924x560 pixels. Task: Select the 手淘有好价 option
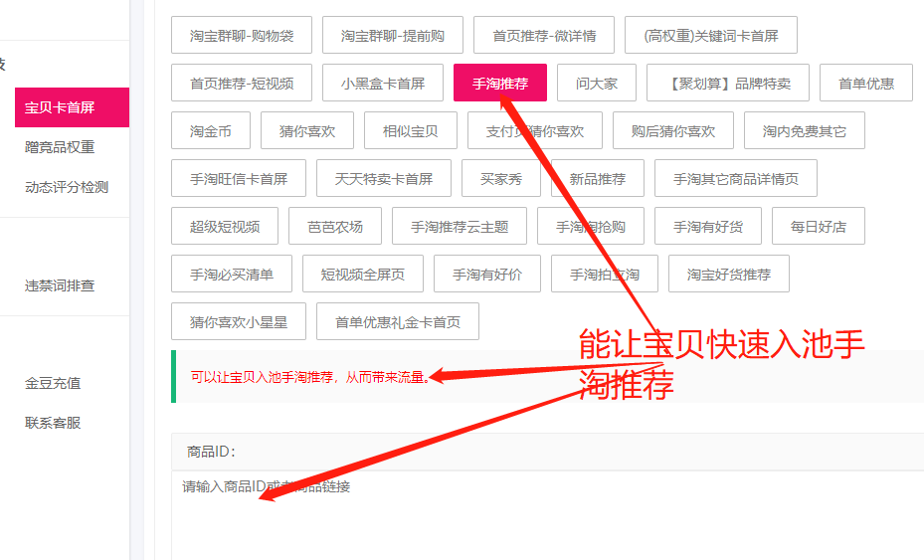(x=487, y=275)
